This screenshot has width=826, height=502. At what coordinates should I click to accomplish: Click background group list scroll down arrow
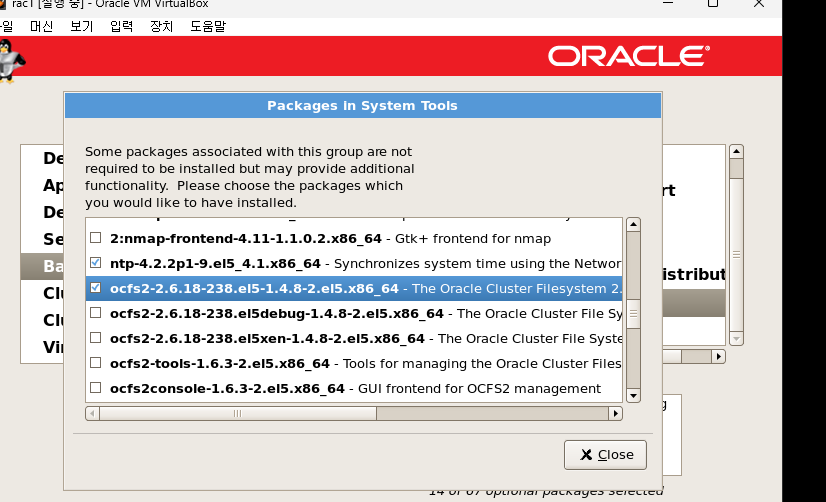(736, 338)
